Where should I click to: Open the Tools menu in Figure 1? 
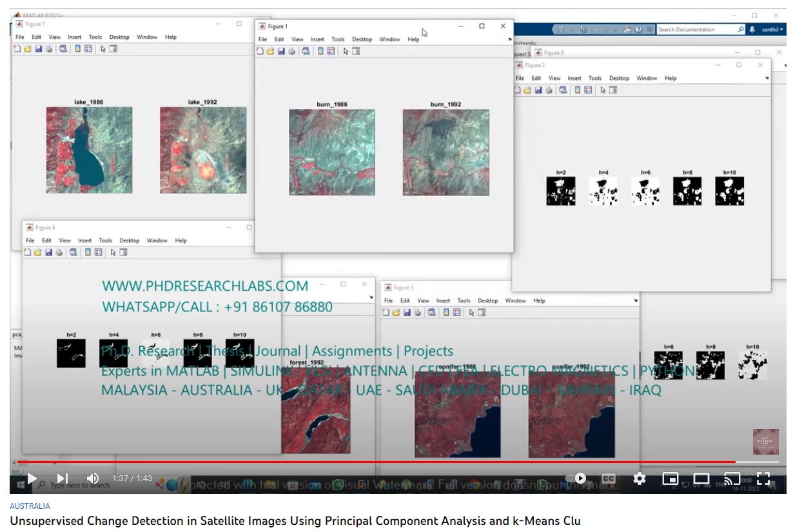pos(338,39)
